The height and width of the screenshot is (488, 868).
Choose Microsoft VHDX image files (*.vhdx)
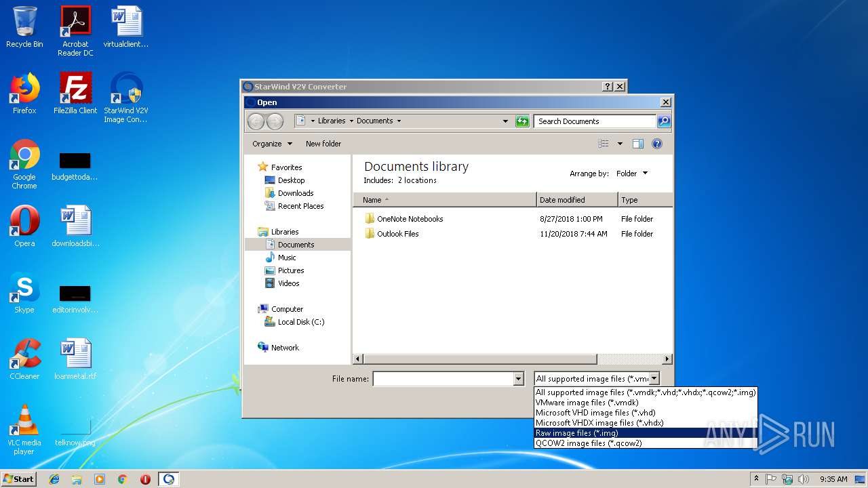(646, 423)
